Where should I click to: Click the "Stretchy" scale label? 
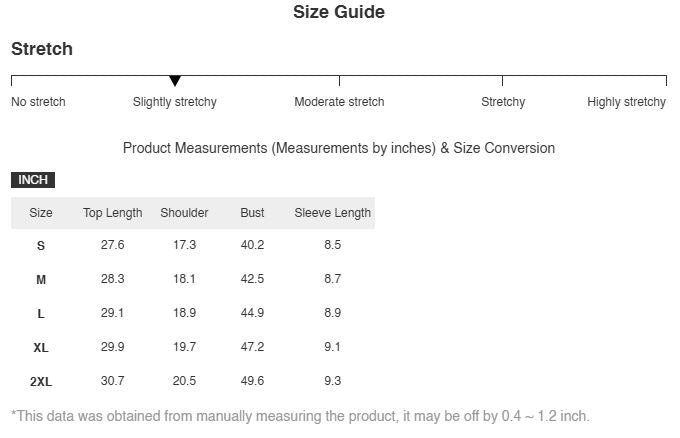(x=503, y=102)
